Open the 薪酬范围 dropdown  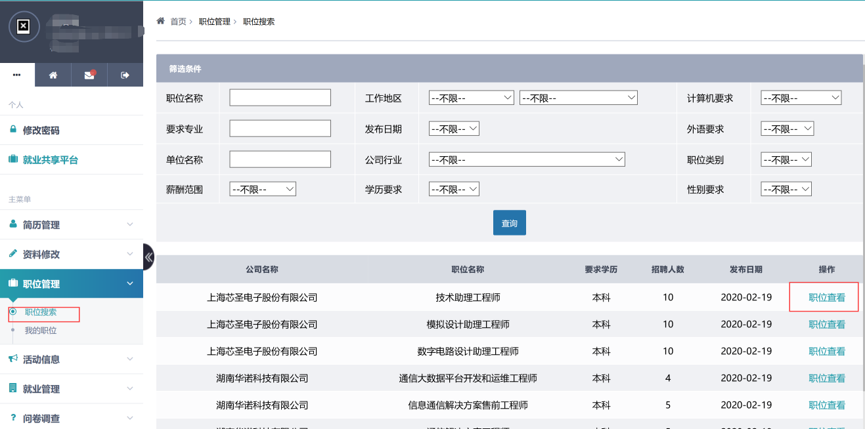tap(262, 189)
